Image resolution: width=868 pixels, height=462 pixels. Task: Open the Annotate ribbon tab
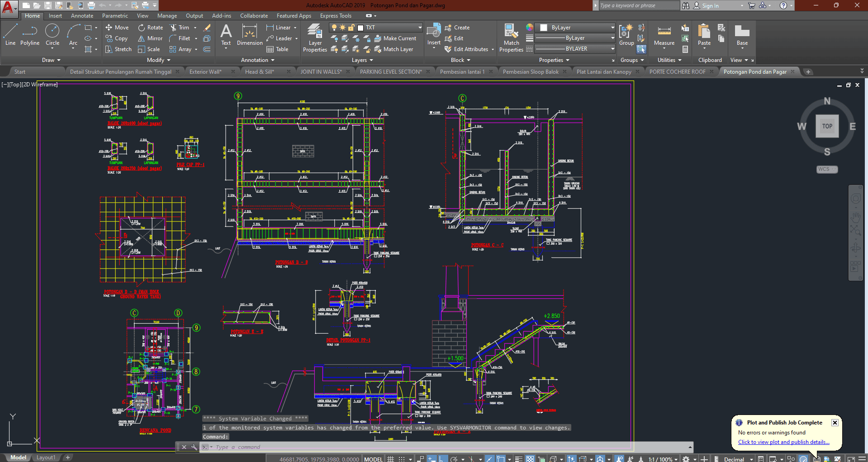tap(82, 16)
